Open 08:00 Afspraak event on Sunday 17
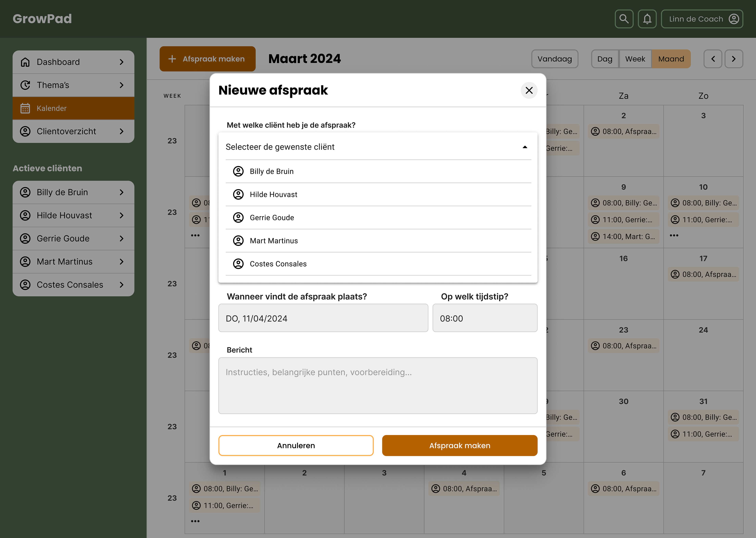This screenshot has height=538, width=756. click(x=703, y=274)
